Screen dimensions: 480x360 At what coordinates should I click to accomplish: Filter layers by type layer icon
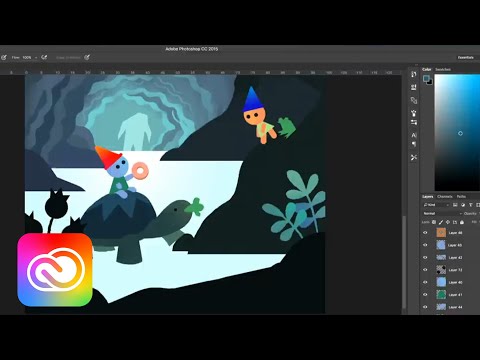pos(470,205)
